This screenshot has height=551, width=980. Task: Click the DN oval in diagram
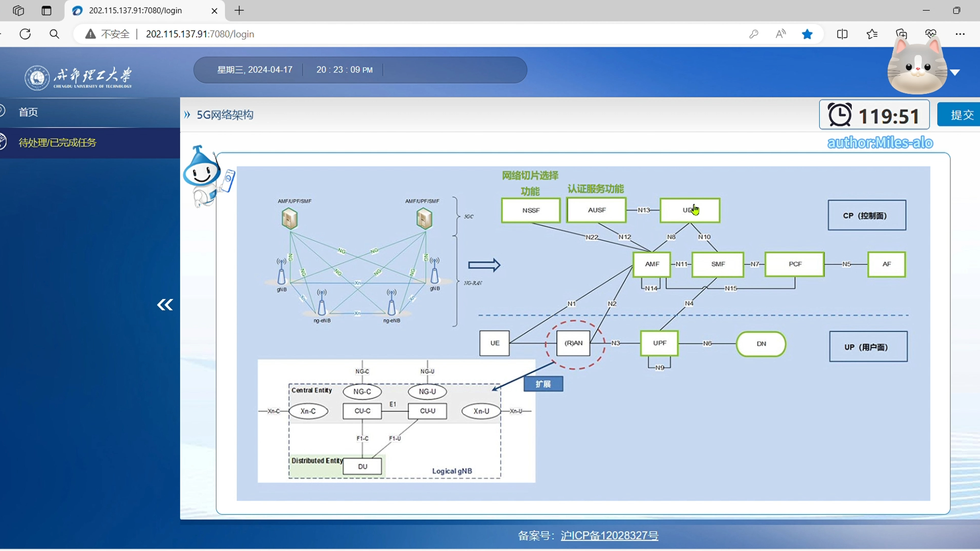click(x=761, y=344)
